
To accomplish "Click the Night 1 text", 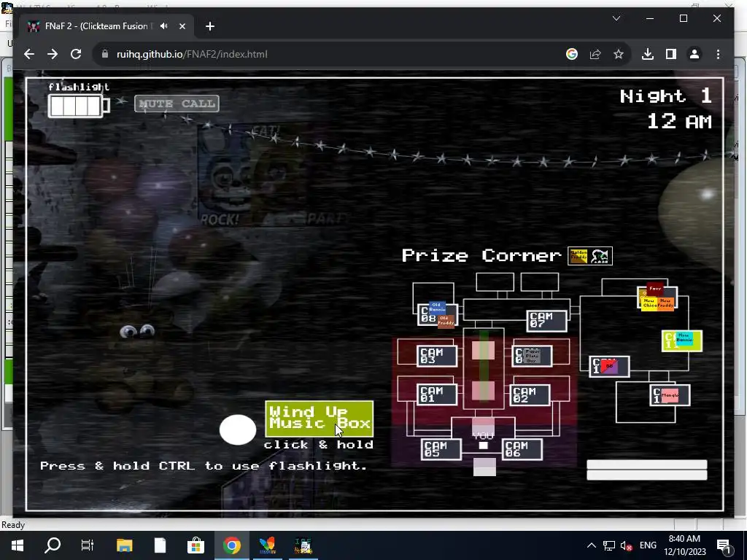I will point(665,97).
